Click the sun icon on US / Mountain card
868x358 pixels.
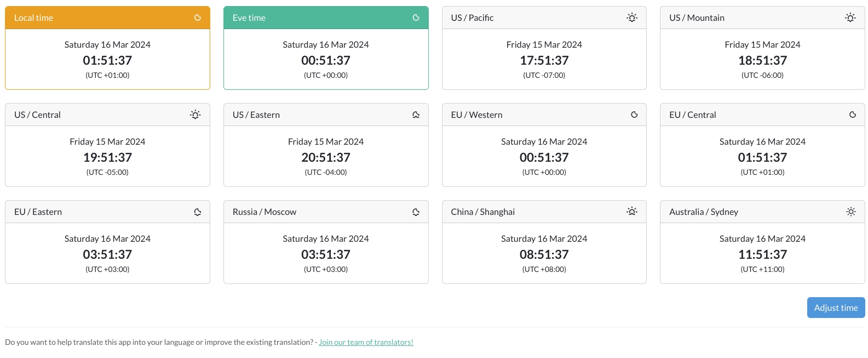coord(850,18)
